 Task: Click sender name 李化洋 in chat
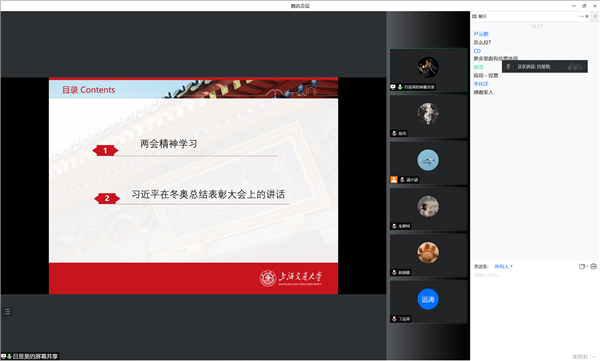click(481, 84)
